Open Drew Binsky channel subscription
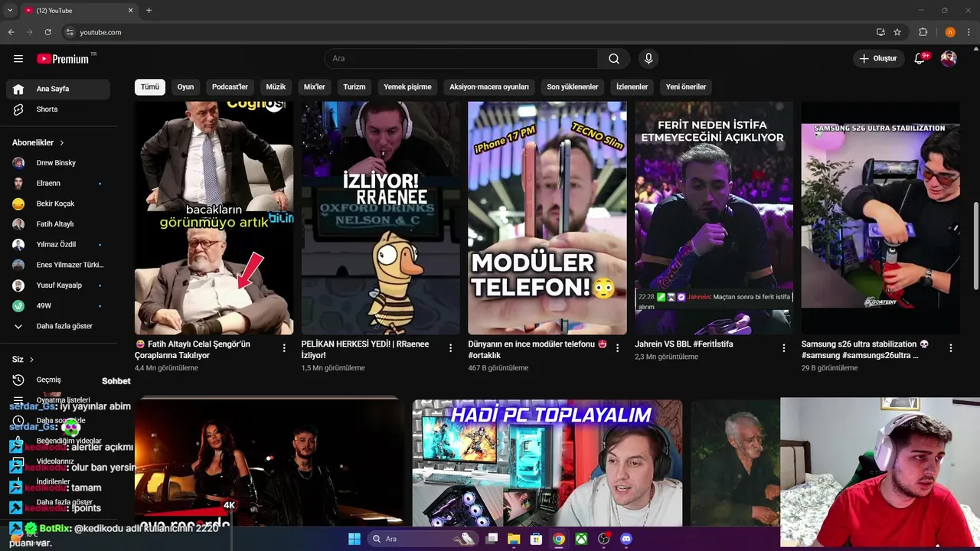 [x=58, y=163]
